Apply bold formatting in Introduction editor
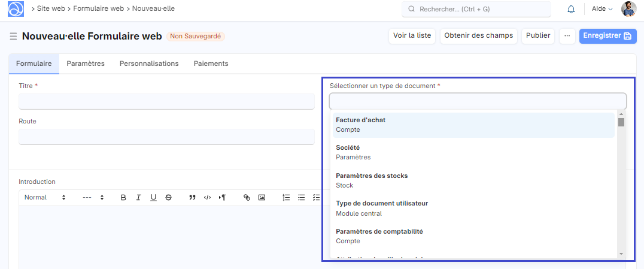The height and width of the screenshot is (269, 644). point(123,198)
